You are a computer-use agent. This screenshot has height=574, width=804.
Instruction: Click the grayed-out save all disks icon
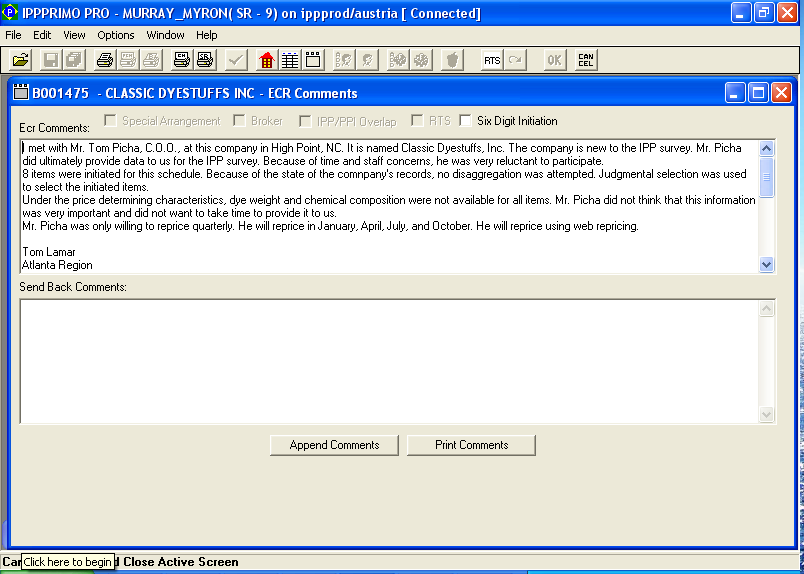tap(74, 60)
